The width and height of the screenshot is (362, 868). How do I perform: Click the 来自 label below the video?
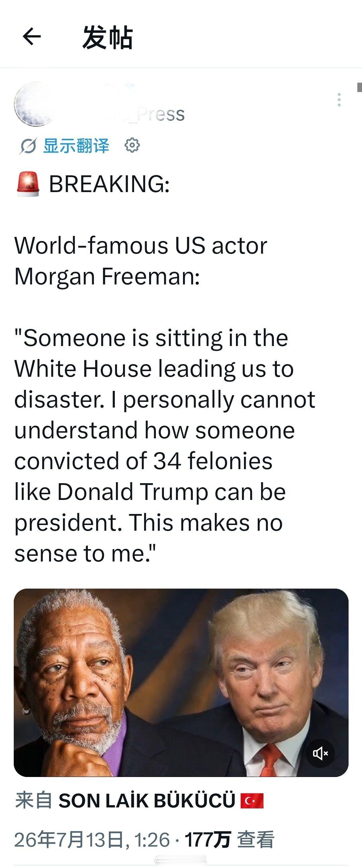tap(34, 801)
